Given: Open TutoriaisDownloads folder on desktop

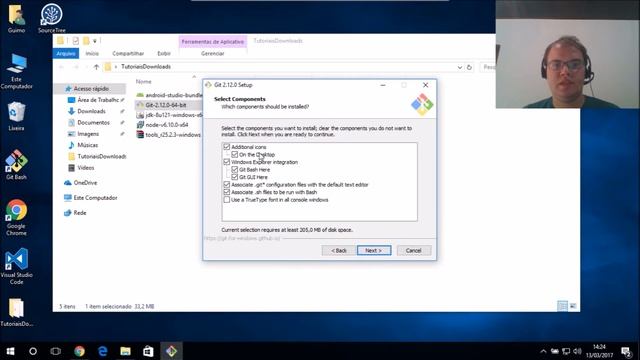Looking at the screenshot, I should pos(16,312).
